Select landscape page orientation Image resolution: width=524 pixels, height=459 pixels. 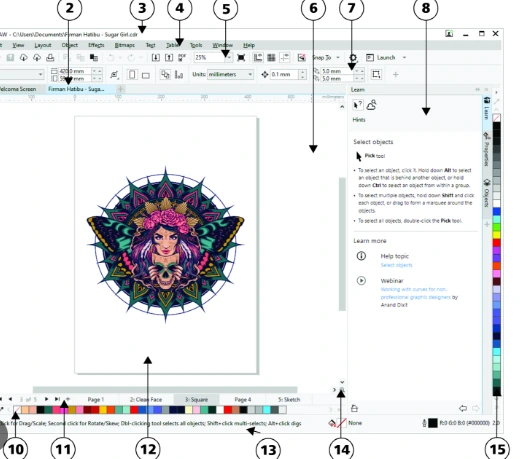point(146,76)
